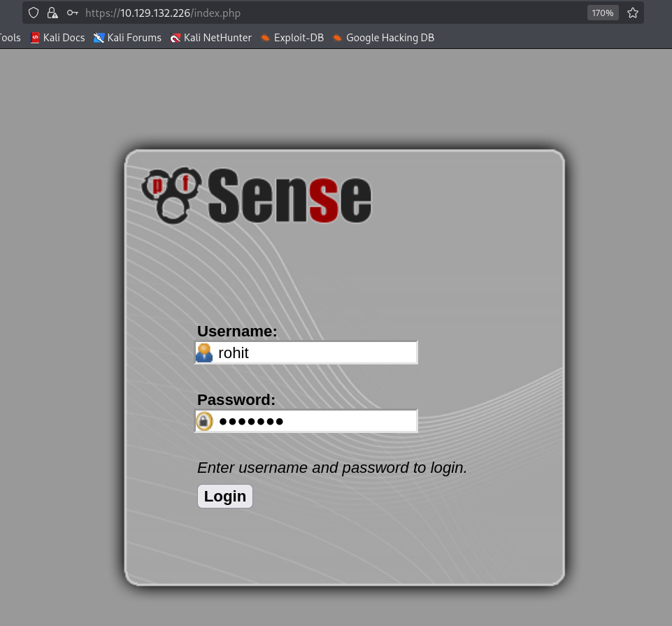Open the site security padlock info

[52, 13]
